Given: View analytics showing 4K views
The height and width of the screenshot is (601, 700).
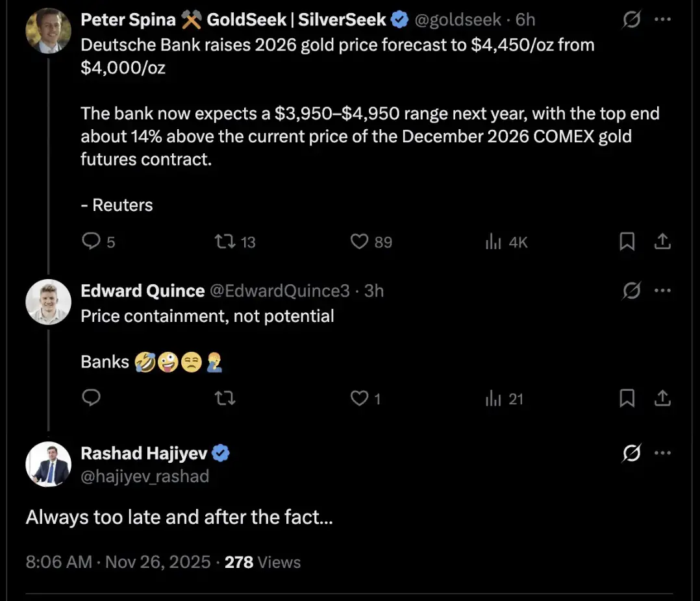Looking at the screenshot, I should 494,242.
